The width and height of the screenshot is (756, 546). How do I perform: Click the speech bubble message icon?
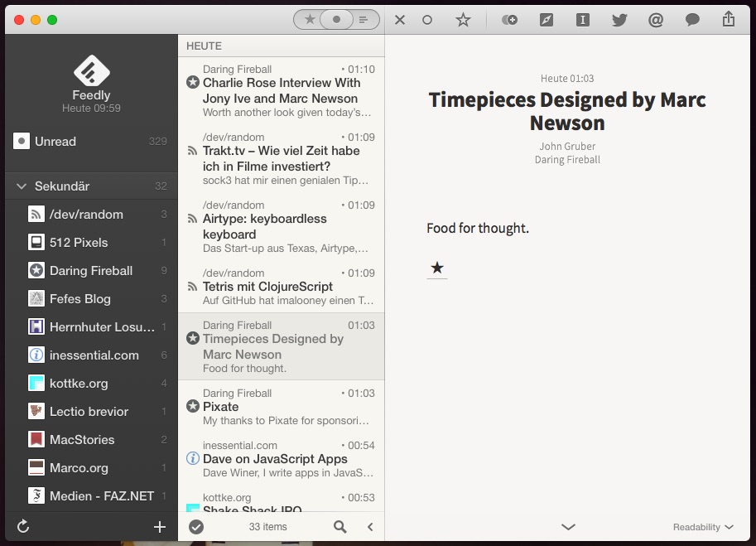coord(692,20)
